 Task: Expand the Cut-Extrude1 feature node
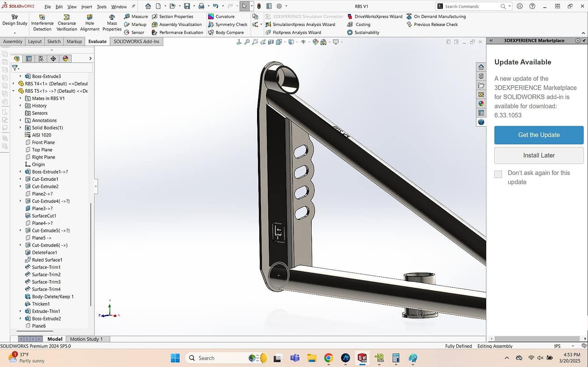20,179
